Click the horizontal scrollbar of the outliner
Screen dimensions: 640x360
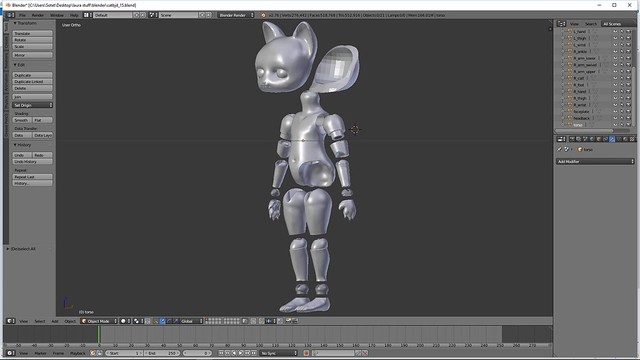584,131
